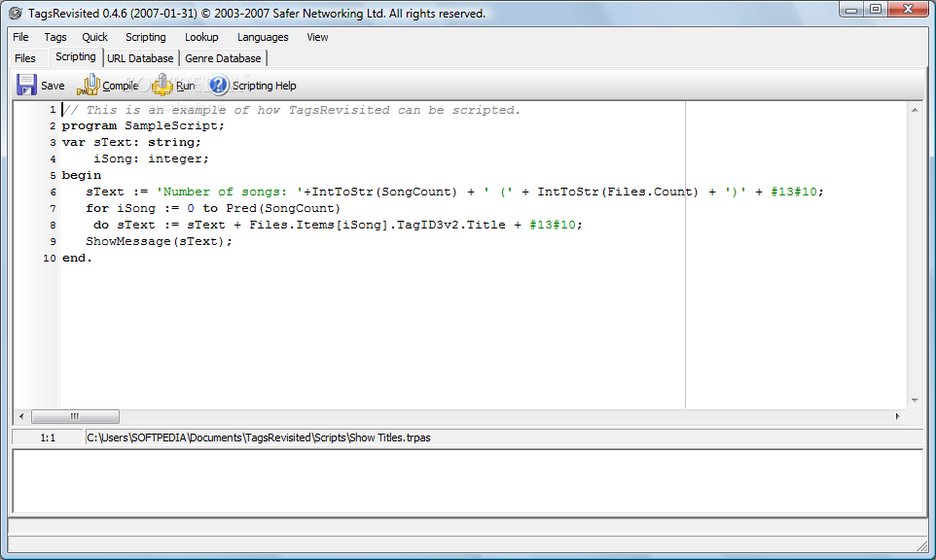Click the horizontal scrollbar thumb
The width and height of the screenshot is (936, 560).
(75, 416)
